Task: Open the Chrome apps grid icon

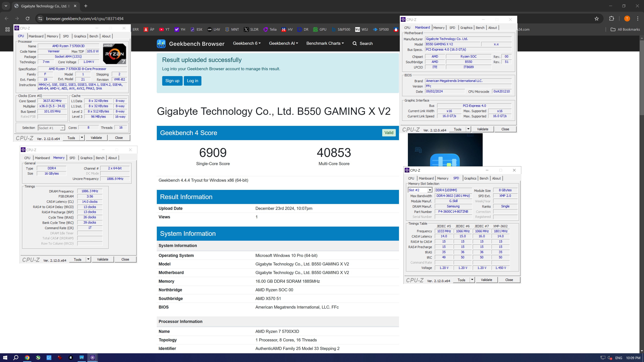Action: click(8, 29)
